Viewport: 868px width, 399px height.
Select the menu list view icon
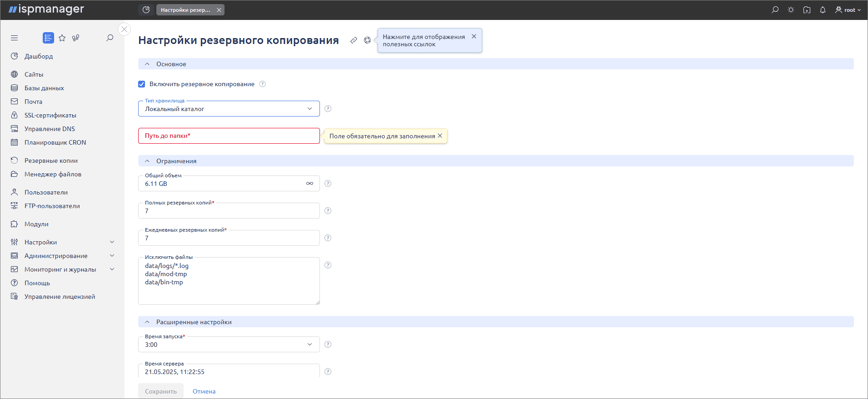point(48,38)
